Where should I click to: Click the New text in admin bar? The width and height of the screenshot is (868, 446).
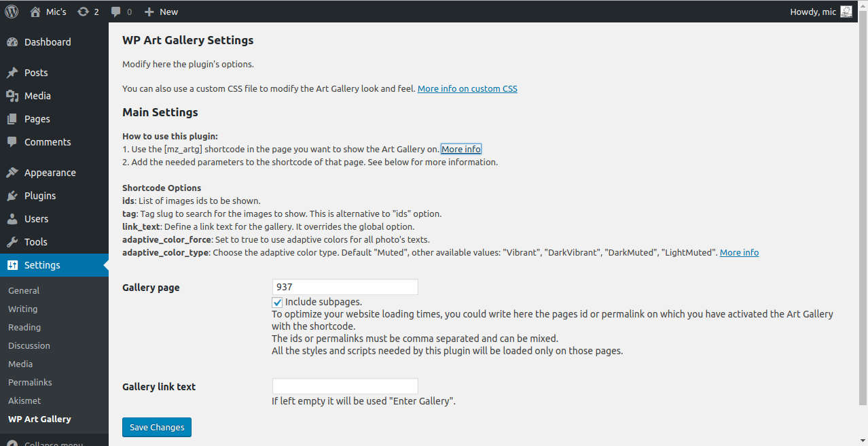169,12
